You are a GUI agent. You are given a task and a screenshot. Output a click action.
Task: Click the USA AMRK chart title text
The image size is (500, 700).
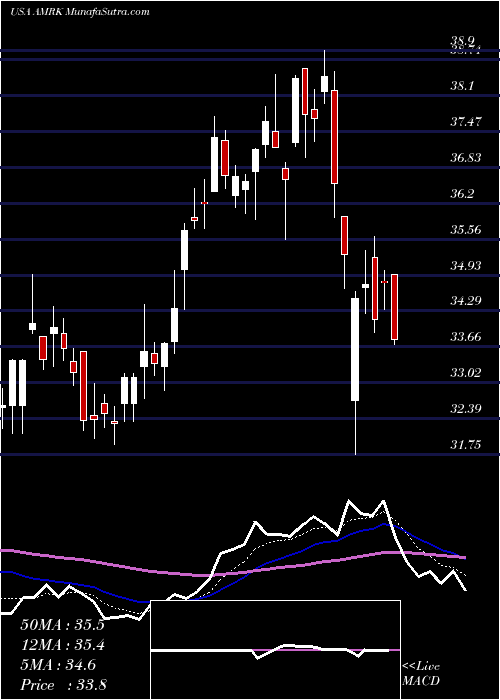pyautogui.click(x=79, y=12)
